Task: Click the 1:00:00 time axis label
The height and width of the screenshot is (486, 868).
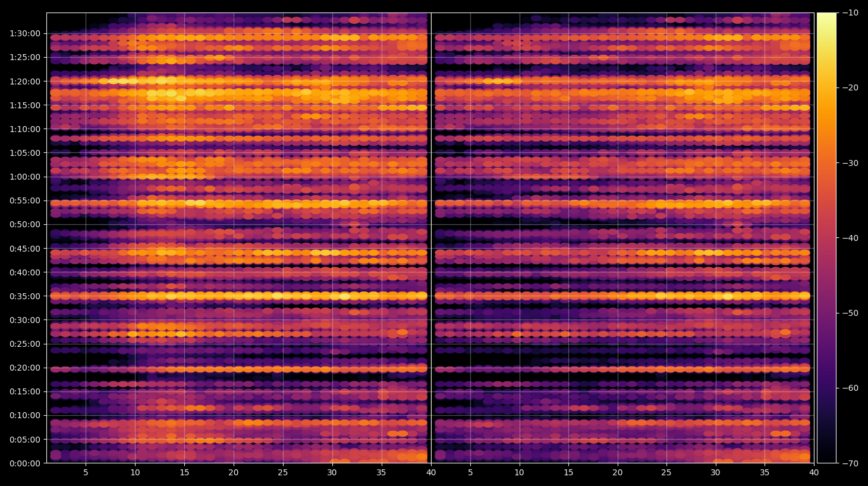Action: (25, 177)
